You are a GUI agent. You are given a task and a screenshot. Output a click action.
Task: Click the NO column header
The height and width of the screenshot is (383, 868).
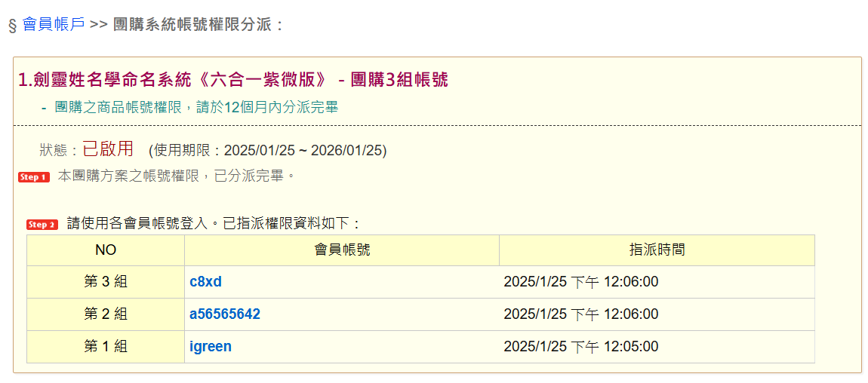(106, 250)
